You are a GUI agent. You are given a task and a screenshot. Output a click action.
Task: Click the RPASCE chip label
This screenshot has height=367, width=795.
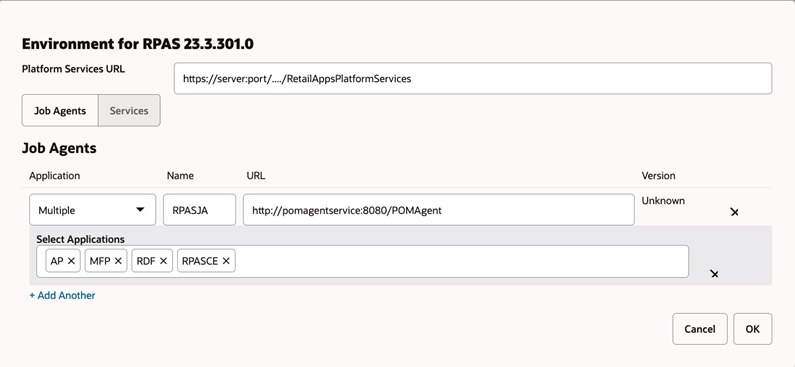point(200,261)
